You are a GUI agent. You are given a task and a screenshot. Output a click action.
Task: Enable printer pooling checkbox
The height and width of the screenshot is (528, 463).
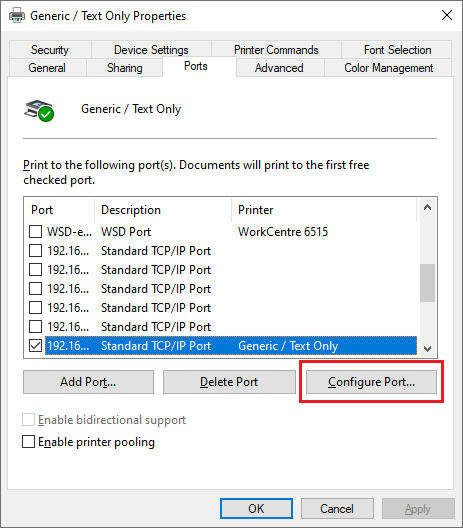point(29,442)
